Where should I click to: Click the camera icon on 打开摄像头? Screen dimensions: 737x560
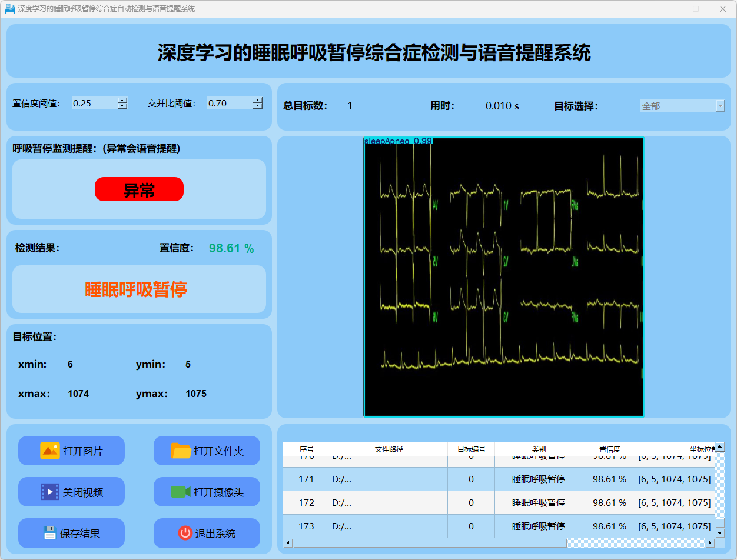pyautogui.click(x=180, y=492)
